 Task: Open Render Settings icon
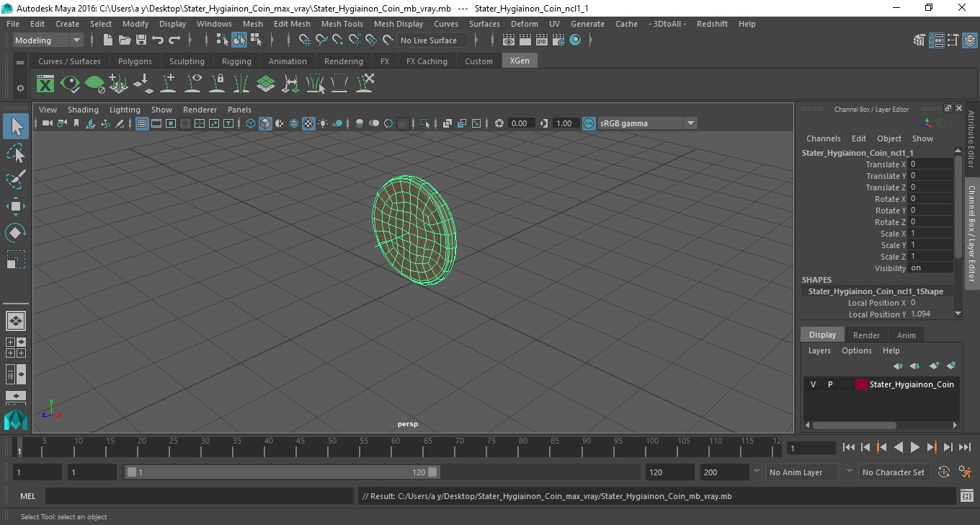click(558, 40)
